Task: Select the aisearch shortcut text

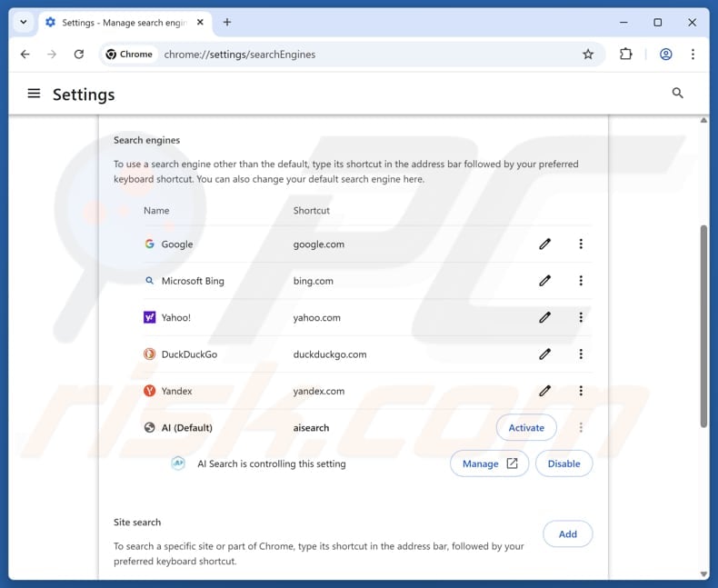Action: click(x=311, y=428)
